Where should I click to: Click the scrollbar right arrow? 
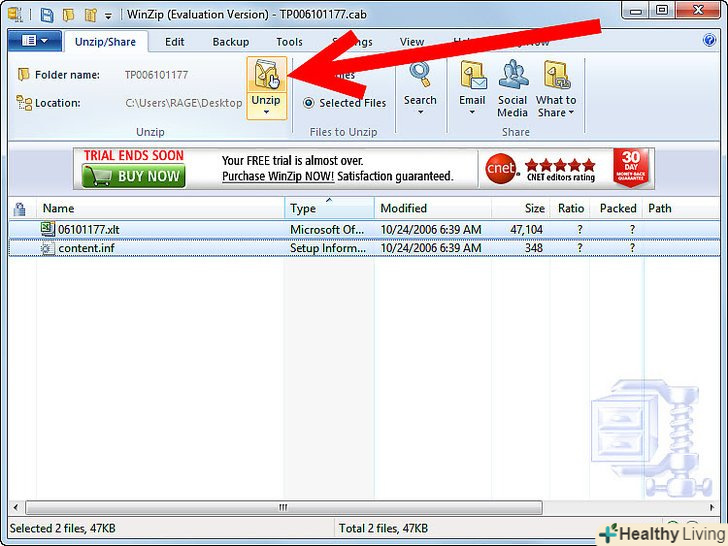(712, 507)
